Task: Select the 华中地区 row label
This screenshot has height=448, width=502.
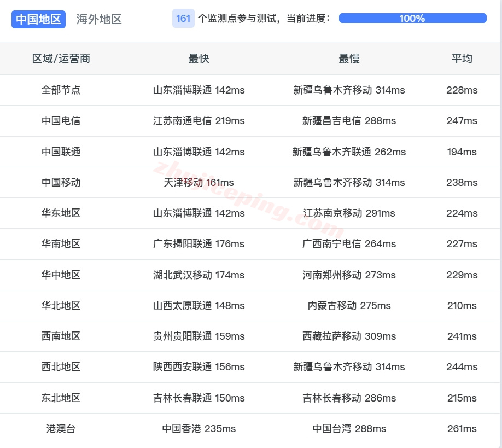Action: [x=61, y=275]
